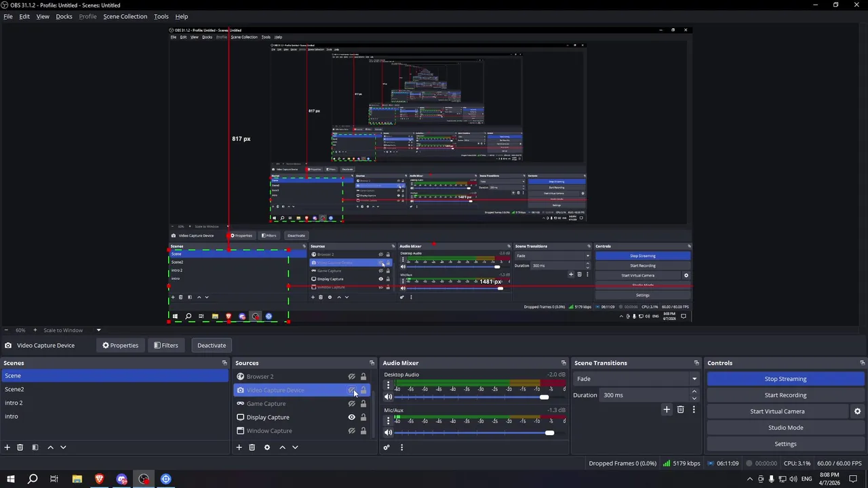Mute Desktop Audio speaker icon

coord(388,397)
